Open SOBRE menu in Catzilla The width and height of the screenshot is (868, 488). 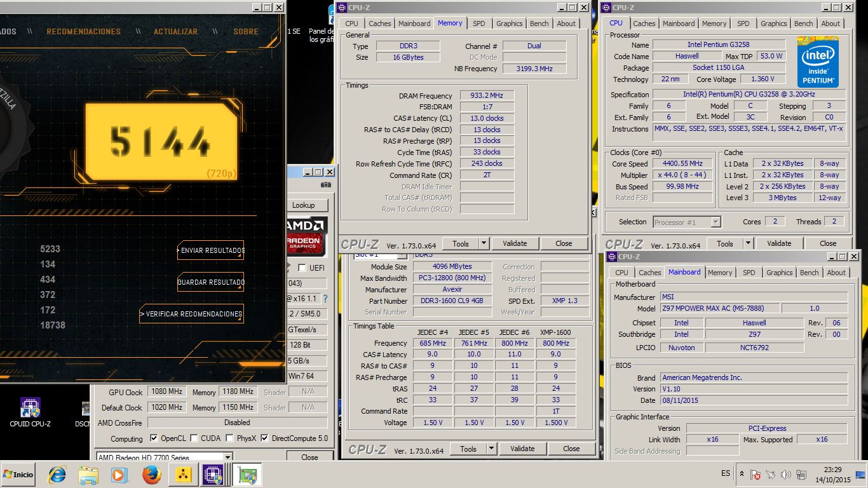[x=246, y=32]
